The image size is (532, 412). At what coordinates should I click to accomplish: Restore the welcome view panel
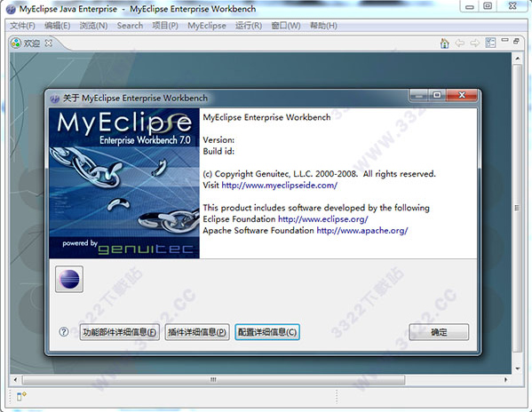point(516,41)
